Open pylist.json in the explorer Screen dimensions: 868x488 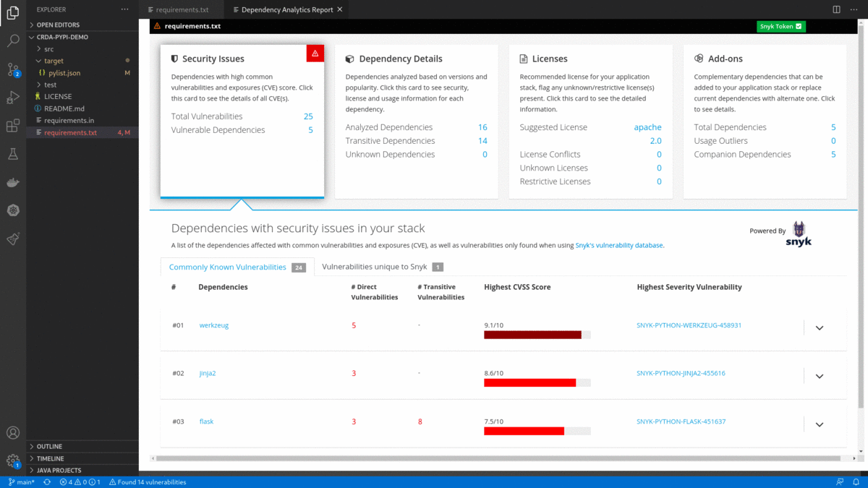(82, 73)
